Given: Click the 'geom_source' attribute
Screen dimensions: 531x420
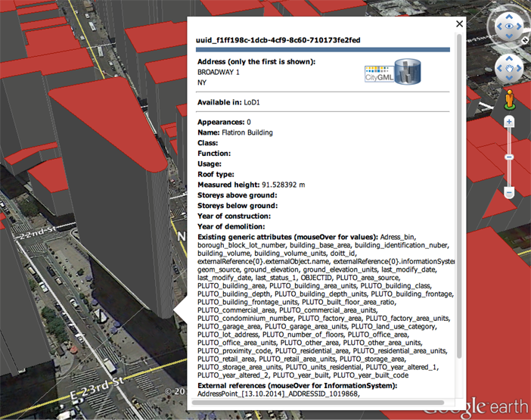Looking at the screenshot, I should [x=217, y=269].
